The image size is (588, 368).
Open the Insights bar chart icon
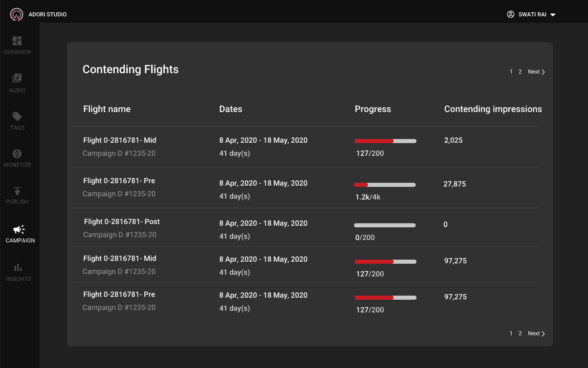(x=18, y=268)
